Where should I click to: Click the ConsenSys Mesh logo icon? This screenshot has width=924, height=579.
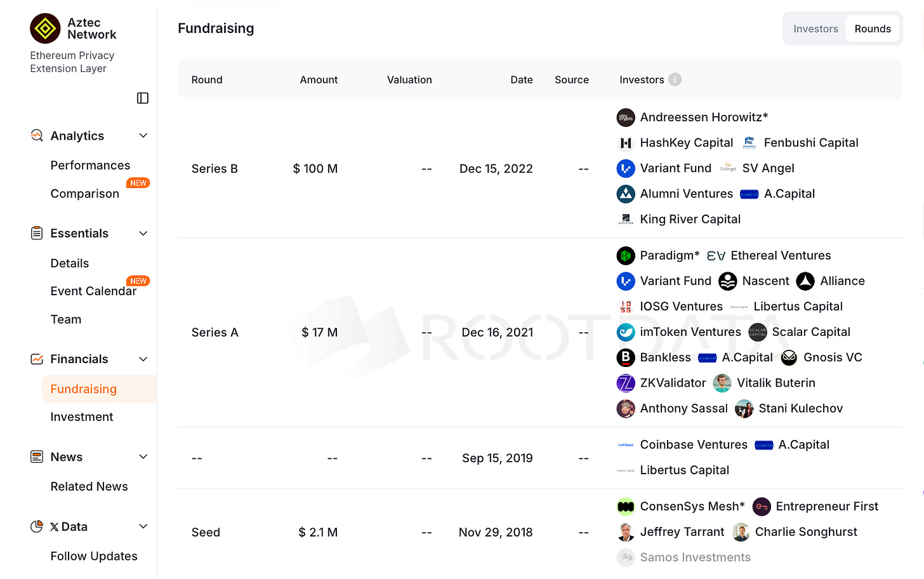pos(626,506)
